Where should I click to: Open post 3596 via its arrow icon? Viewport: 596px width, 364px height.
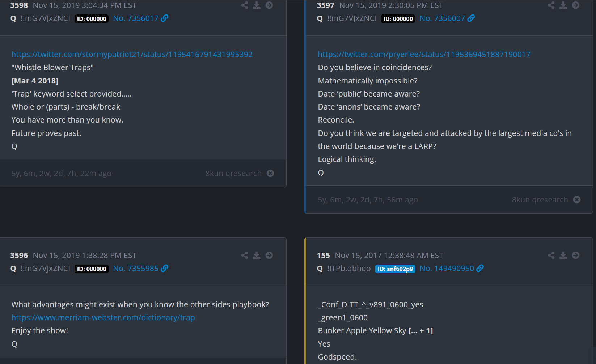tap(269, 255)
